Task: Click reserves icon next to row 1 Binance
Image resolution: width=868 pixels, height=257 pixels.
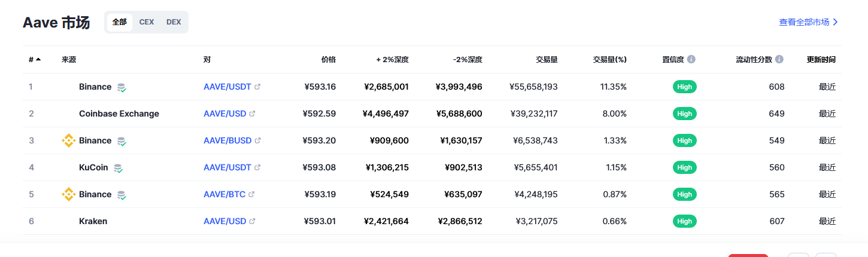Action: pyautogui.click(x=122, y=87)
